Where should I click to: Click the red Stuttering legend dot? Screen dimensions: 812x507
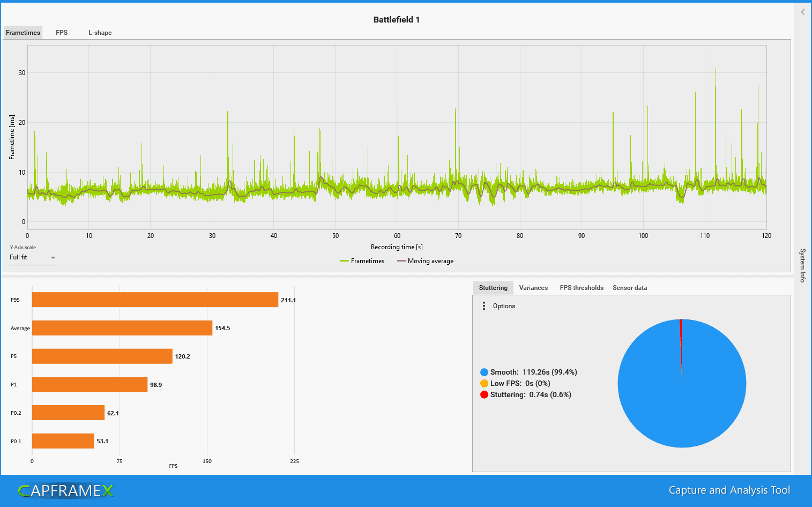pos(485,394)
